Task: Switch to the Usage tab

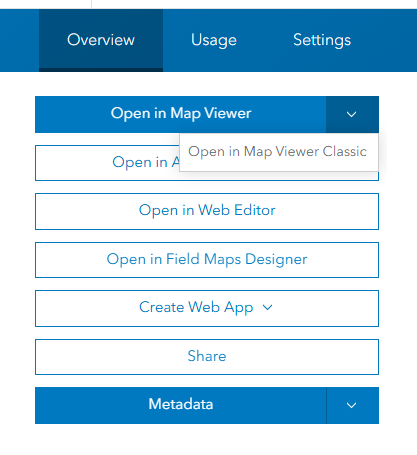Action: click(214, 40)
